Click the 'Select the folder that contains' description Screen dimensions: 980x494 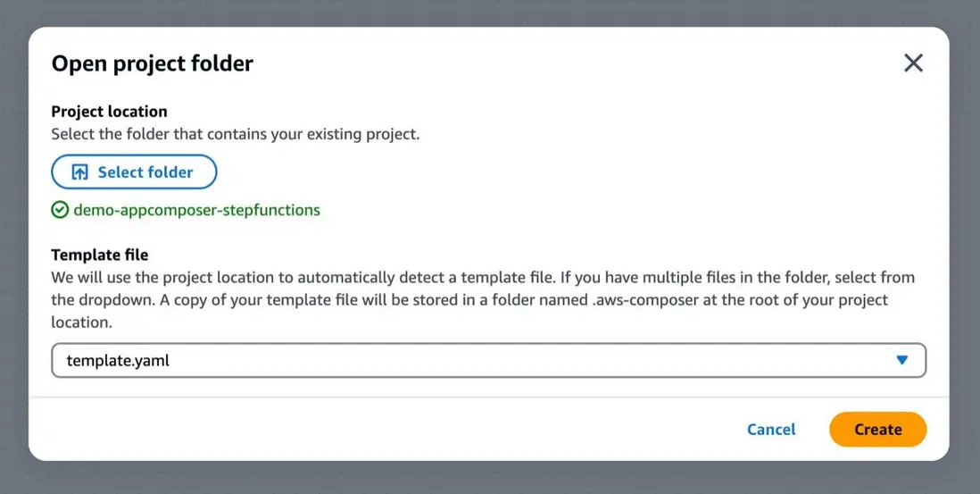(x=235, y=135)
